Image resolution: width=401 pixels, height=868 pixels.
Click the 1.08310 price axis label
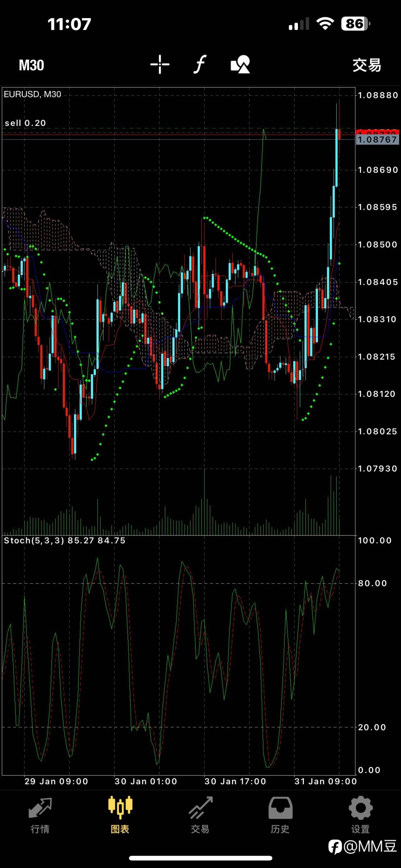pos(378,319)
